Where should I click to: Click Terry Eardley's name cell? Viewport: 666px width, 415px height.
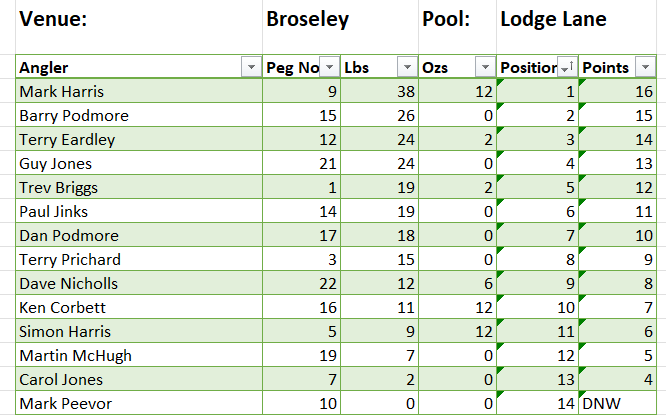139,139
